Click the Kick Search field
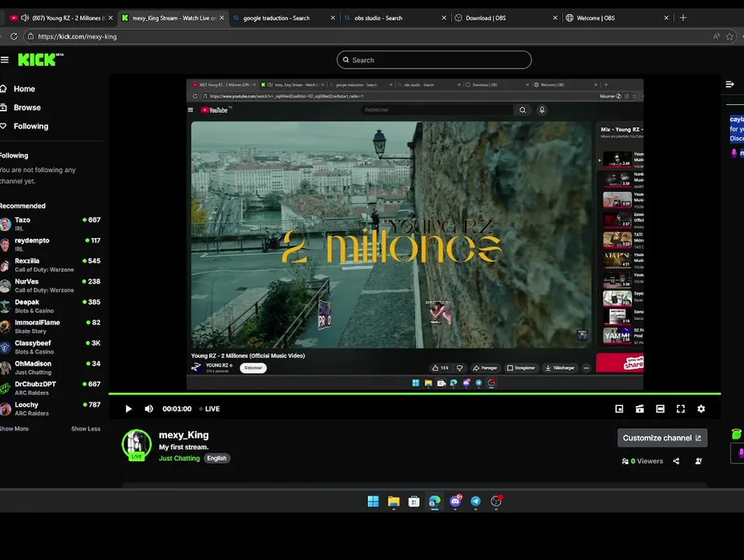744x560 pixels. point(434,60)
